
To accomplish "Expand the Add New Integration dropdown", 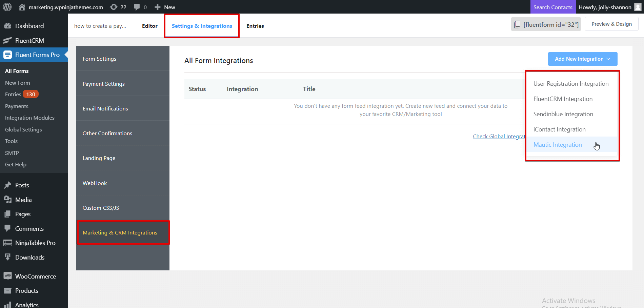I will click(x=582, y=59).
